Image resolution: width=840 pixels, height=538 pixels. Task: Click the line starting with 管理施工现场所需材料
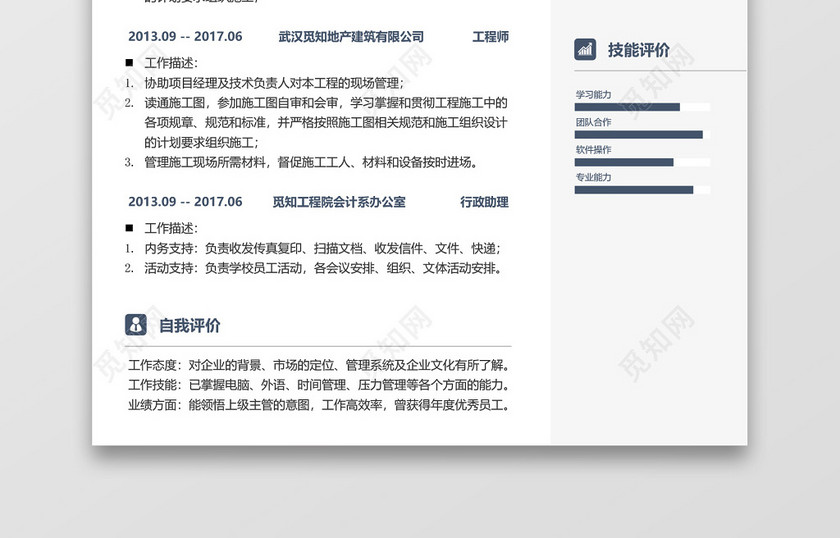tap(311, 162)
